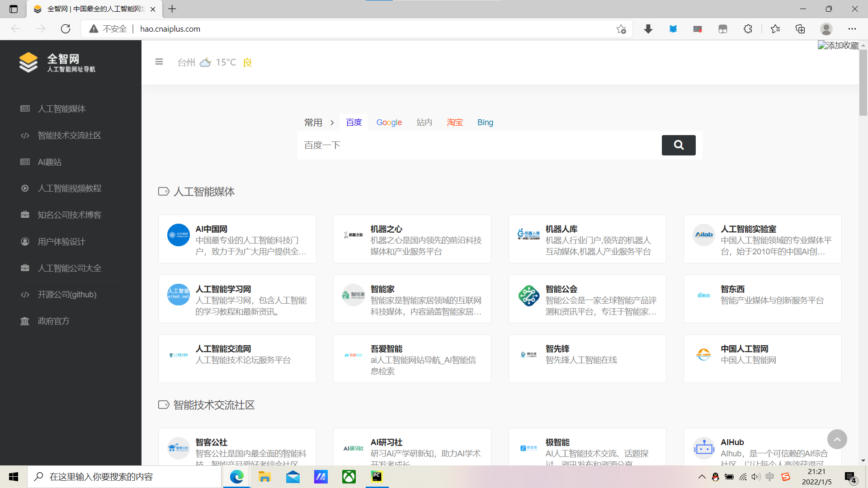The height and width of the screenshot is (488, 868).
Task: Select the Bing search tab
Action: [485, 122]
